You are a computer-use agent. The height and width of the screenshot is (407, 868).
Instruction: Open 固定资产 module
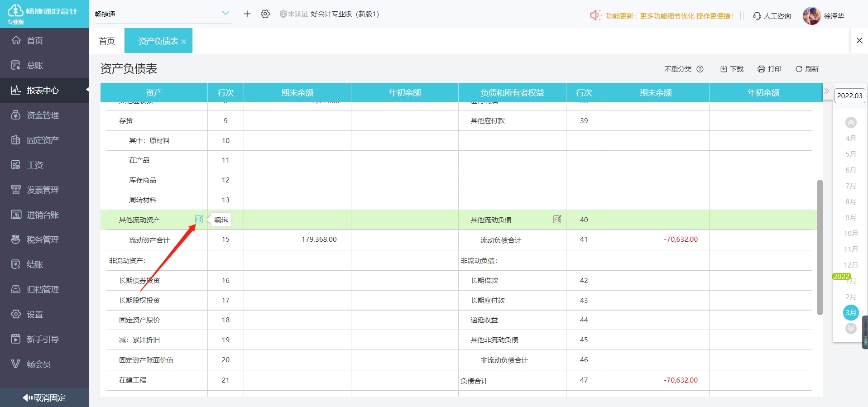coord(44,140)
